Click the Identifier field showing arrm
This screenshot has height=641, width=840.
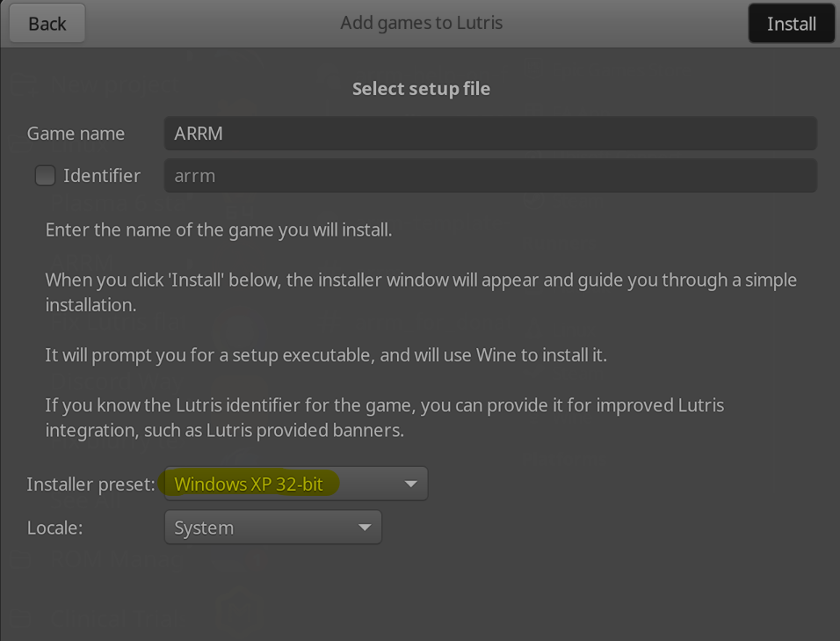click(489, 176)
